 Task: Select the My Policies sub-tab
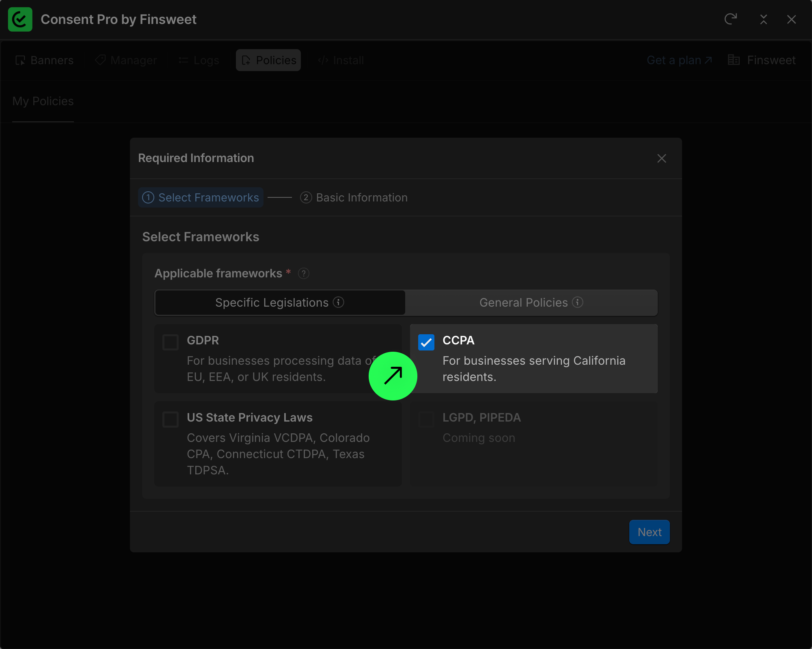coord(43,101)
